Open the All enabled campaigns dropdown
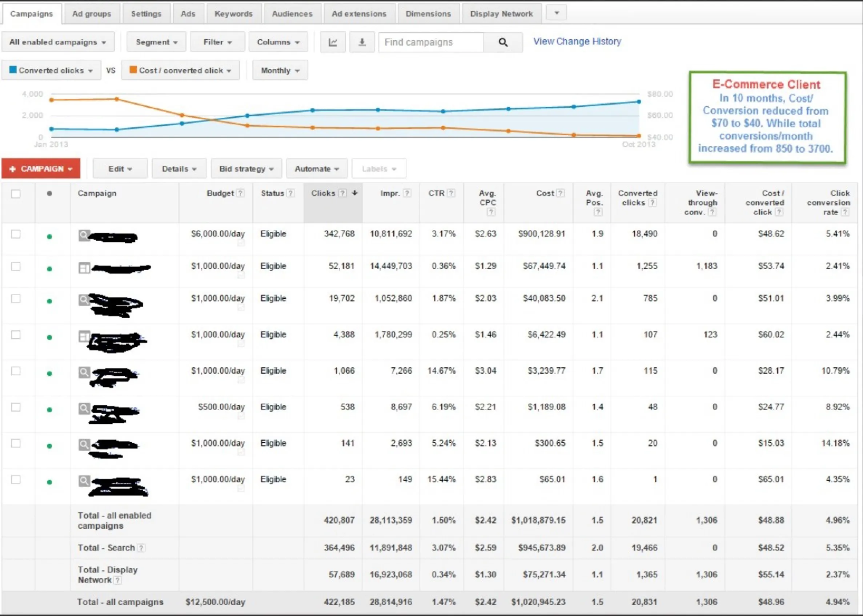The width and height of the screenshot is (863, 616). pos(58,42)
